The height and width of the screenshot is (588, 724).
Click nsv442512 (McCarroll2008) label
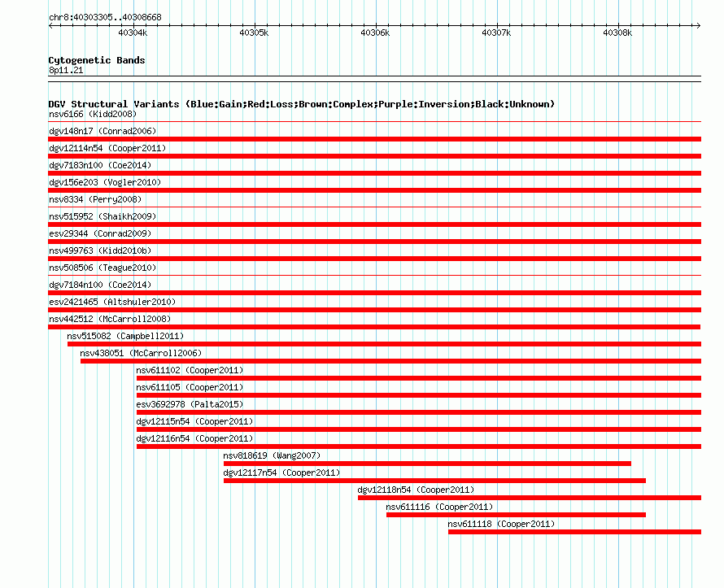coord(110,319)
